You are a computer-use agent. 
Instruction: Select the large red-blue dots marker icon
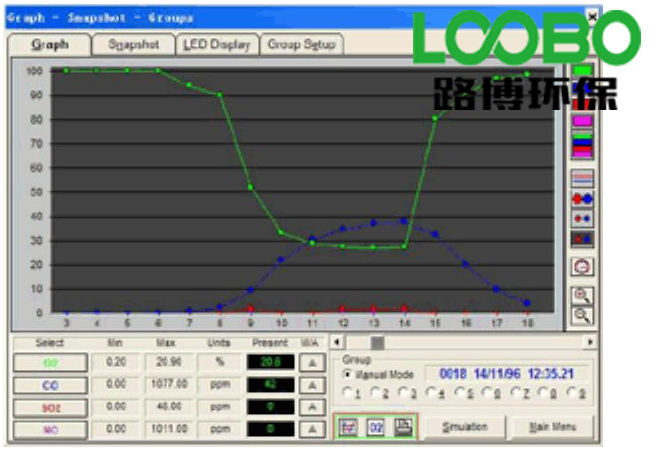tap(581, 197)
